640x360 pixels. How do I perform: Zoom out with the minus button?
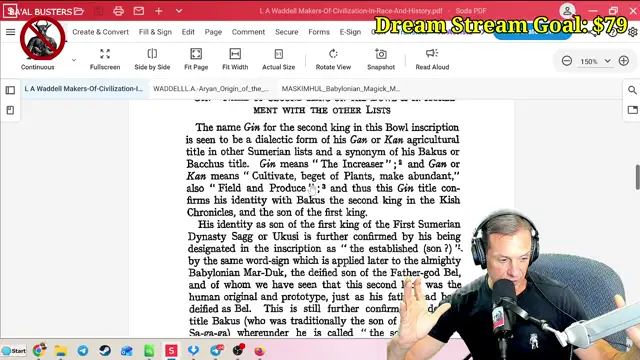click(x=567, y=61)
